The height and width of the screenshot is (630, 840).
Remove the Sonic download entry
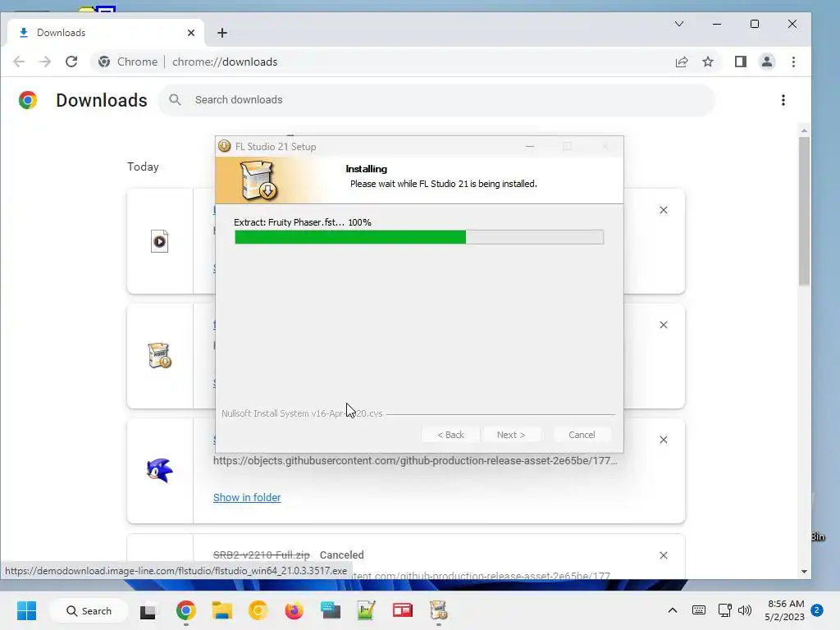663,440
